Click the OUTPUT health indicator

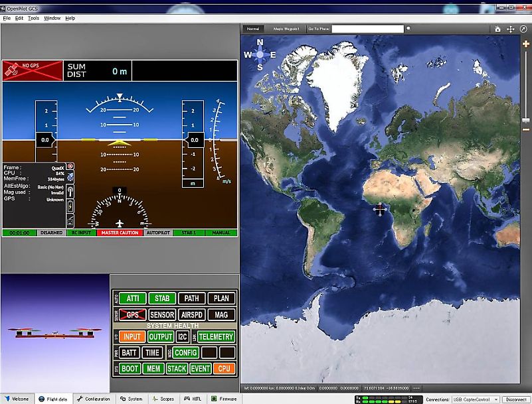pyautogui.click(x=161, y=336)
